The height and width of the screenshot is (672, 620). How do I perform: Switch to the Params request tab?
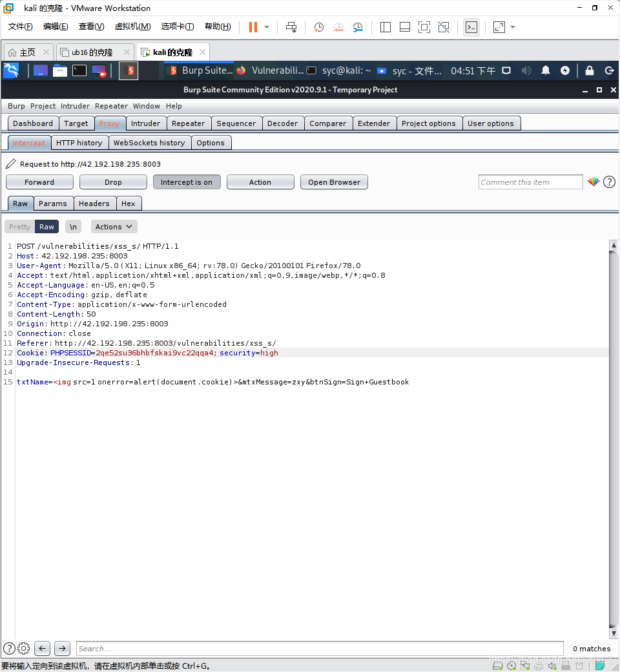coord(53,204)
